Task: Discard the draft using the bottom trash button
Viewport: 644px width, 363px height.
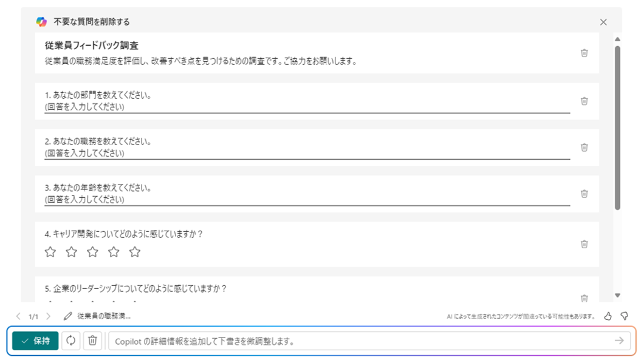Action: (x=92, y=341)
